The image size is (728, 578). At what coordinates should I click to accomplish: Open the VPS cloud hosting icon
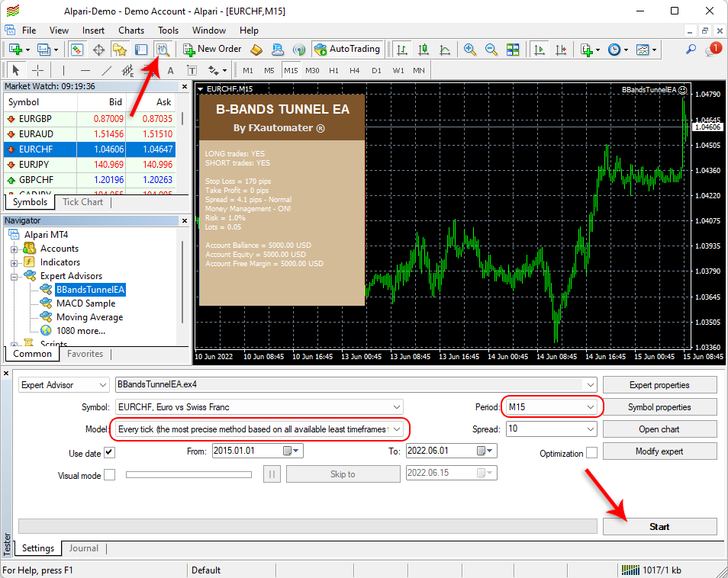tap(278, 49)
